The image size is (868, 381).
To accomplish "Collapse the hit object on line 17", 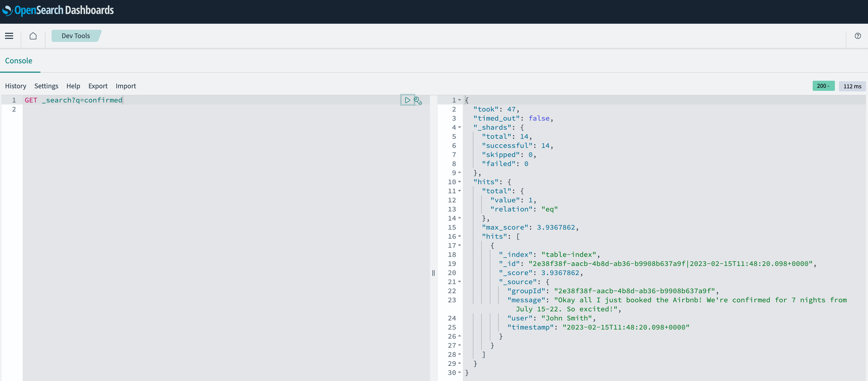I will click(459, 245).
